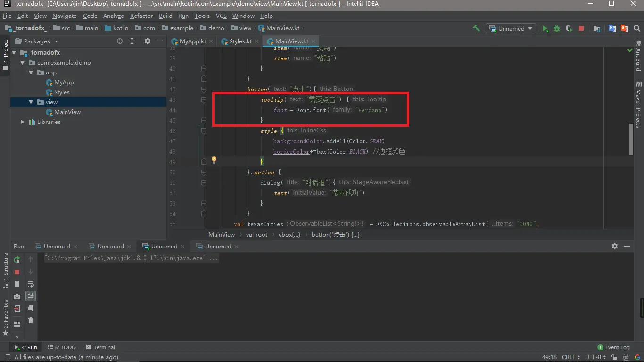Screen dimensions: 644x362
Task: Click the orange Google Translate icon
Action: 625,28
